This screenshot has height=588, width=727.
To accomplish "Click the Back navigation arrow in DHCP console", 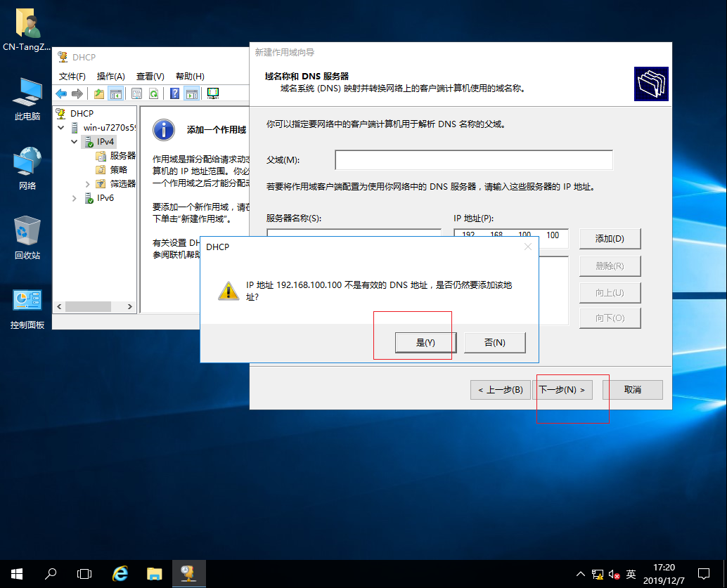I will click(61, 93).
